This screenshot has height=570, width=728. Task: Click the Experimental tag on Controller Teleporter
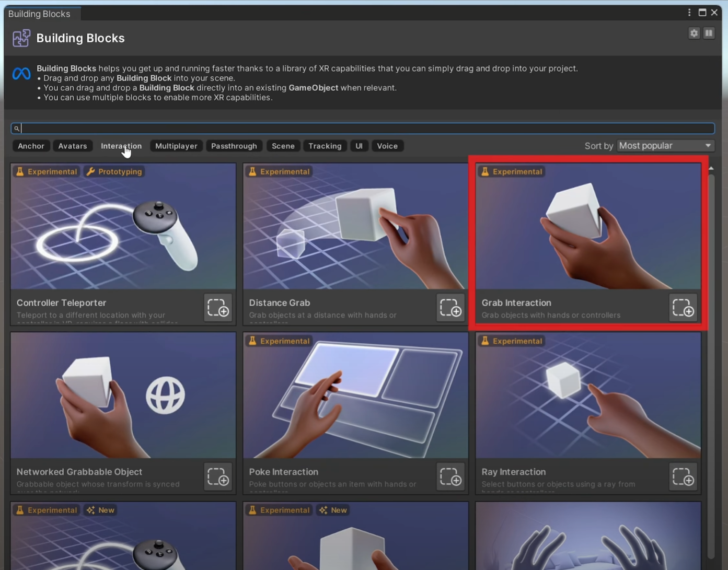(47, 171)
